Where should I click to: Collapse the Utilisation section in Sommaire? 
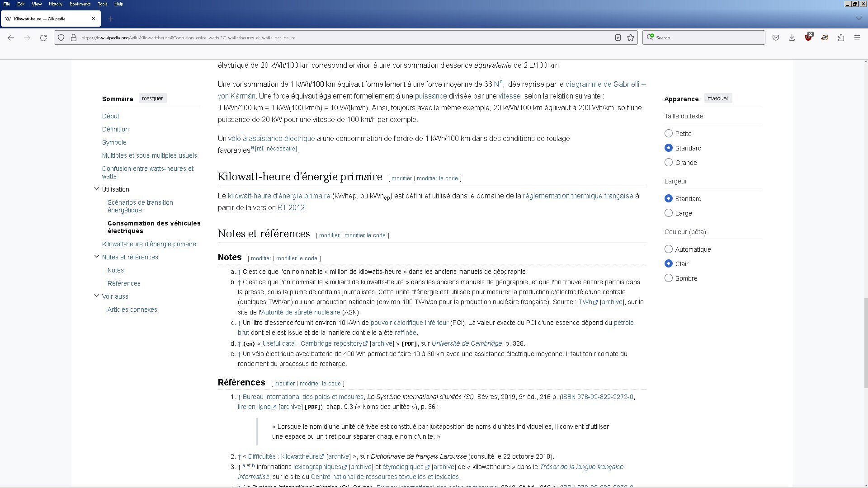click(96, 189)
